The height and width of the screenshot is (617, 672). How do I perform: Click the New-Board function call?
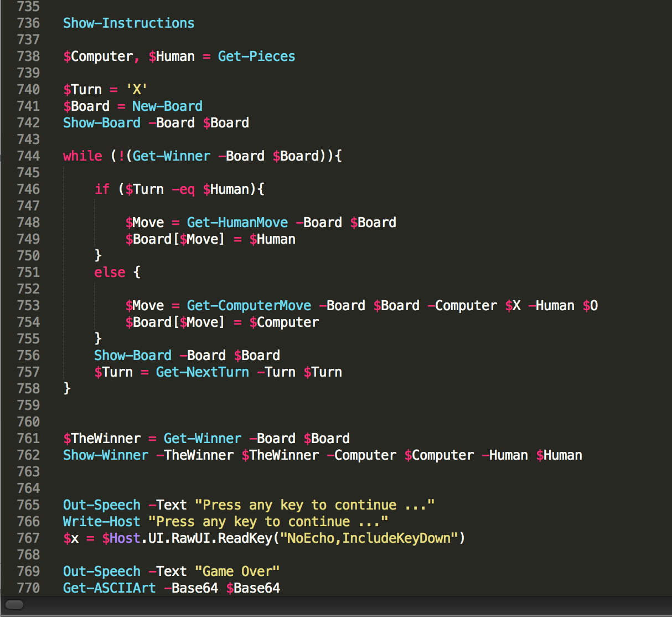tap(167, 106)
